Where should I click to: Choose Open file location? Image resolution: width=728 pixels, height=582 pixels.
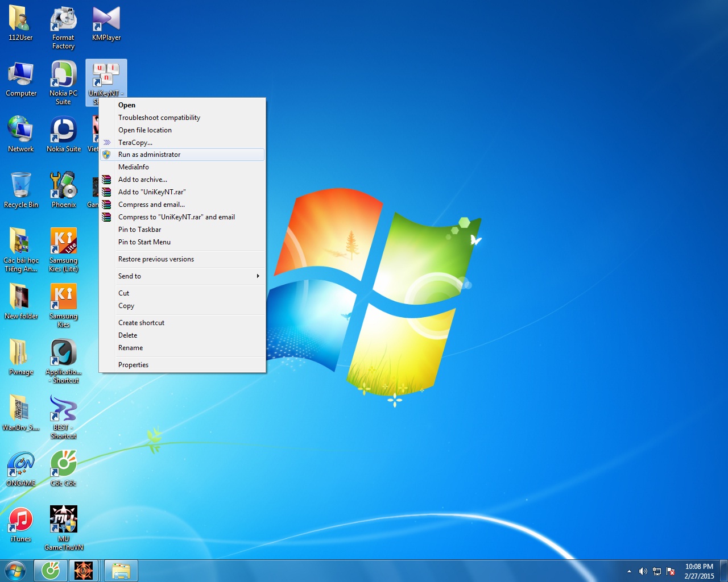(182, 130)
